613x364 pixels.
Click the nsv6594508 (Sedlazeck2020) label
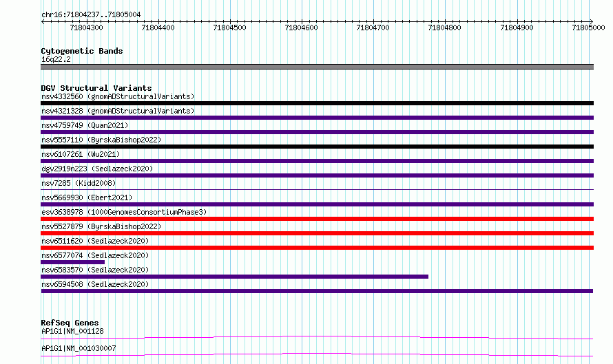pos(95,284)
